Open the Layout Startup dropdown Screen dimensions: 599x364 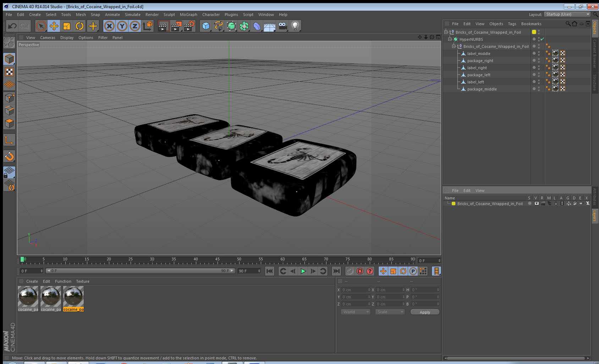[567, 14]
